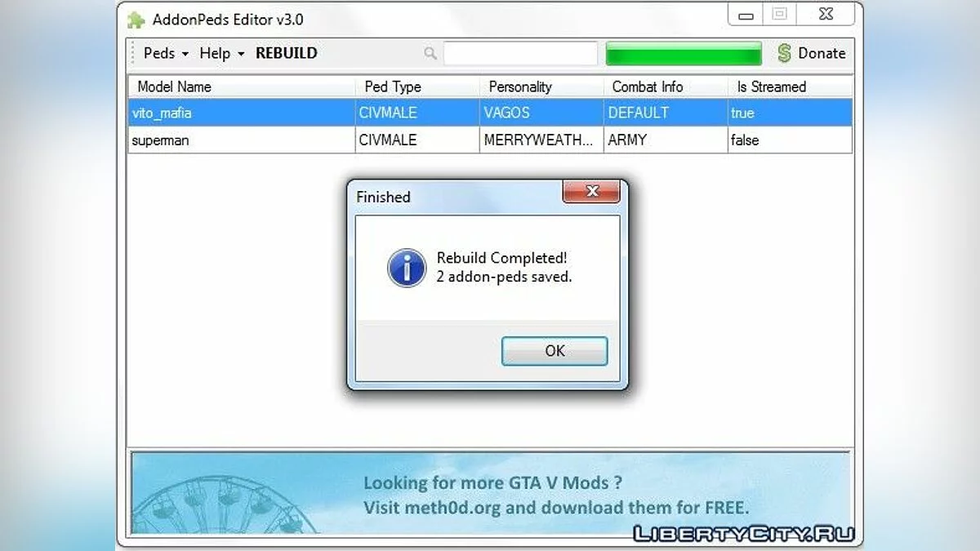Click the Donate button
Viewport: 980px width, 551px height.
(811, 53)
